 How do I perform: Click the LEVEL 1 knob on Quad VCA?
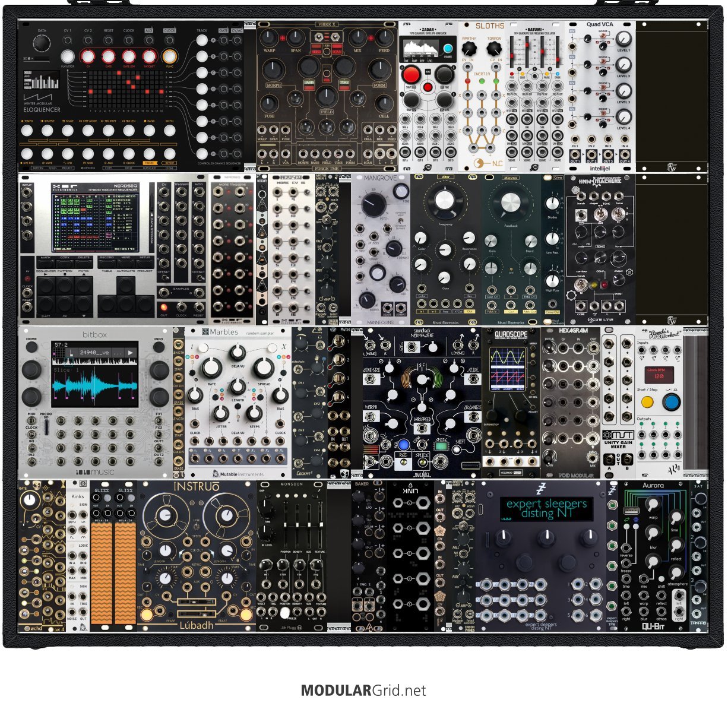click(x=623, y=39)
